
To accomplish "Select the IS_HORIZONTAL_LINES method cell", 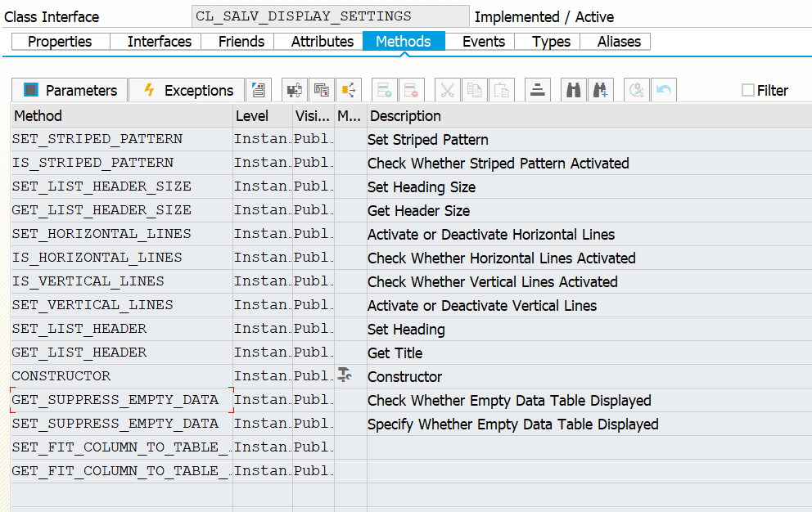I will coord(122,258).
